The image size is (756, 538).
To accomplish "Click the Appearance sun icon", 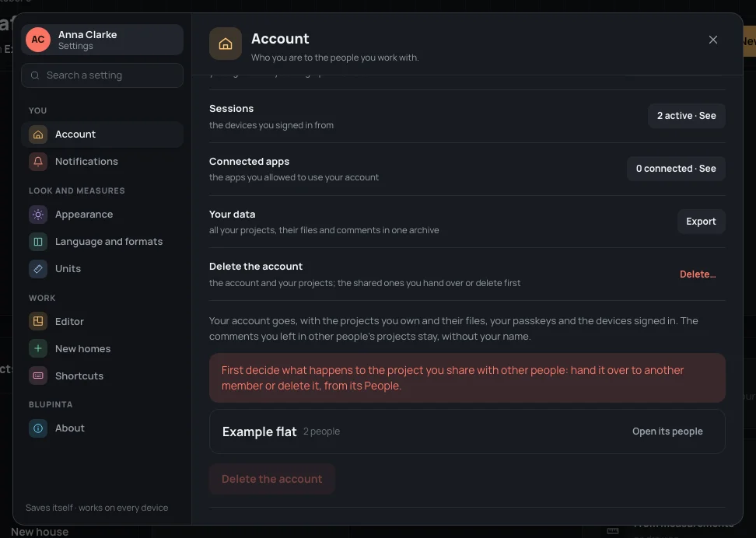I will pos(38,215).
